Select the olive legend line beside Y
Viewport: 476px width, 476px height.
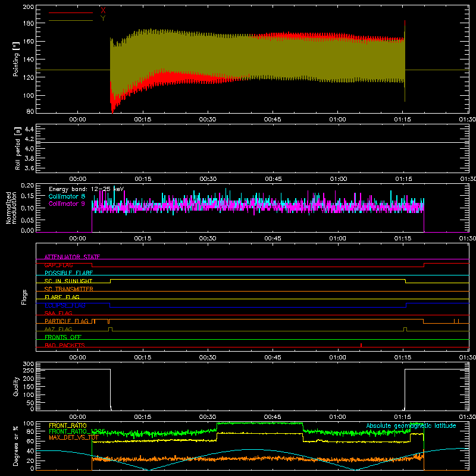click(x=71, y=21)
